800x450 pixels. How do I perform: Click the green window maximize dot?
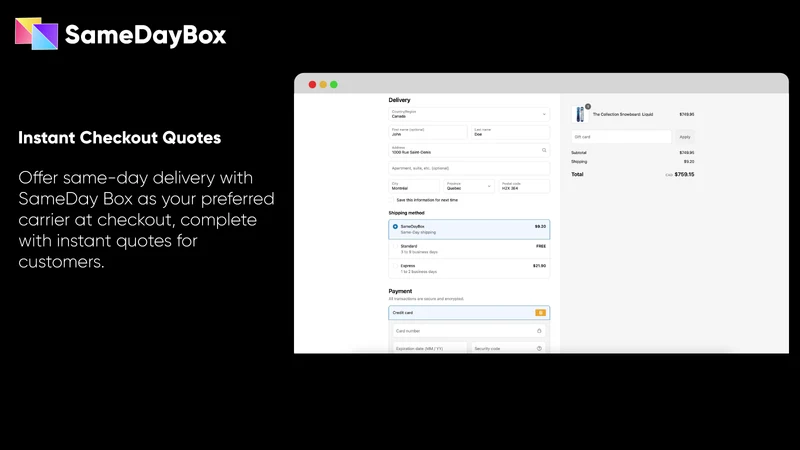(x=334, y=85)
